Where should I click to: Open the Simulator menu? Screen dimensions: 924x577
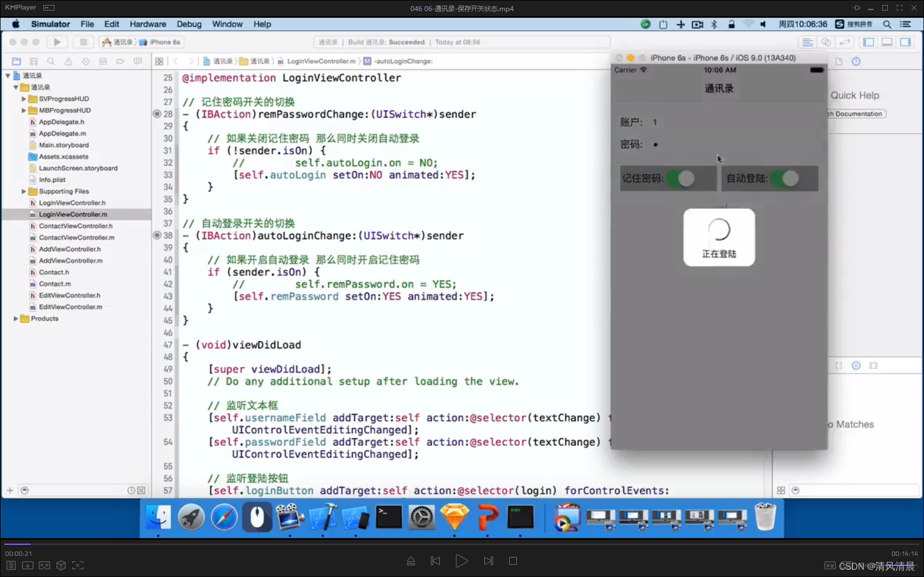(51, 24)
